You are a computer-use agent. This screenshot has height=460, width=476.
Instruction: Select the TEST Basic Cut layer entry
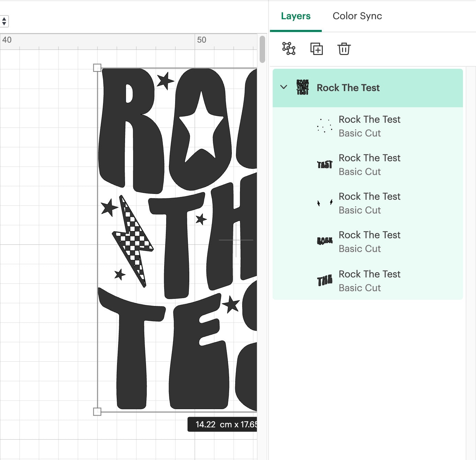[x=370, y=164]
